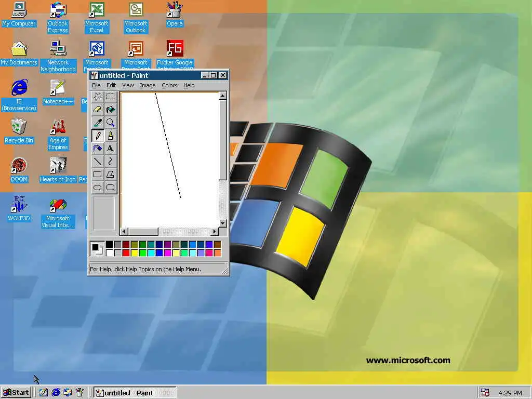
Task: Click the system tray scheduler icon
Action: [485, 393]
